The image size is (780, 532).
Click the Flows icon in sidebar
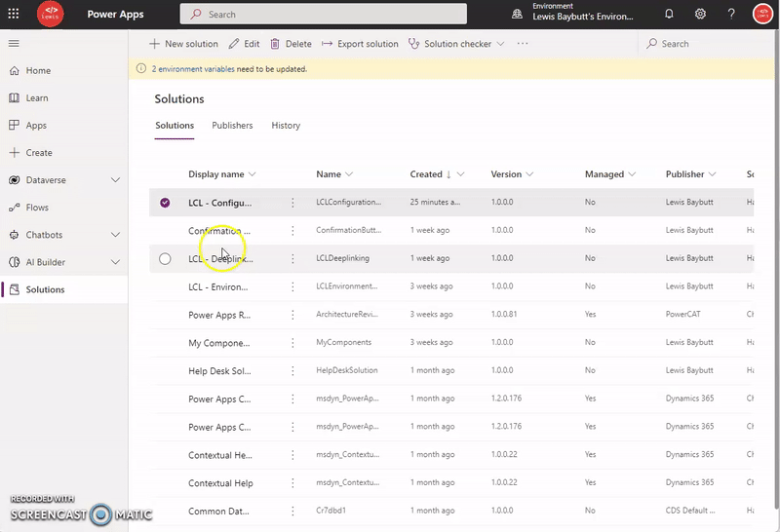pyautogui.click(x=14, y=208)
